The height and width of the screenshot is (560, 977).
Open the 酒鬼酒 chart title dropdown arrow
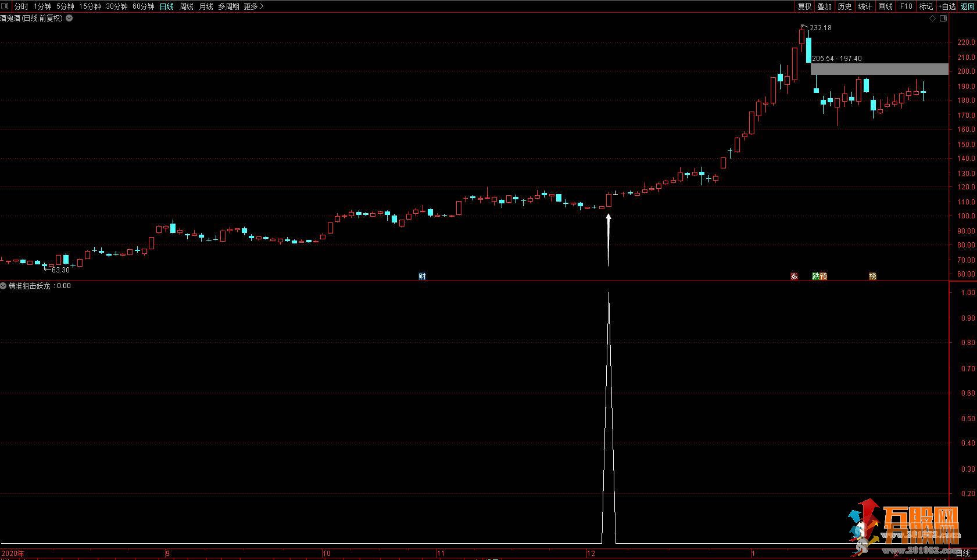coord(69,18)
